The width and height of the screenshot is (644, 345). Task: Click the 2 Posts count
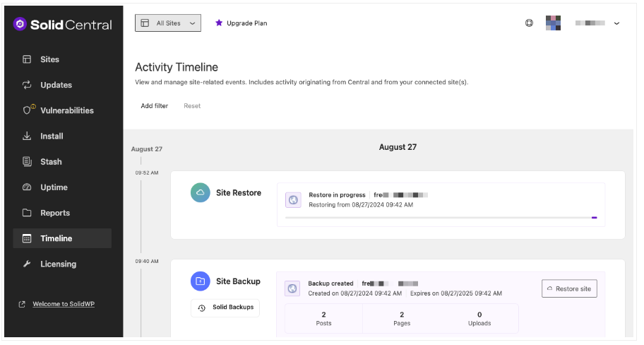point(323,319)
